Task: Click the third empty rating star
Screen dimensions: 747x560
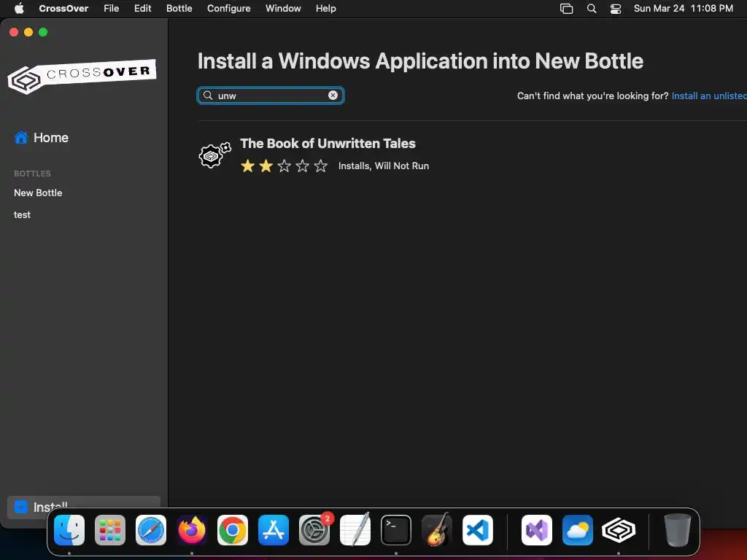Action: click(x=284, y=166)
